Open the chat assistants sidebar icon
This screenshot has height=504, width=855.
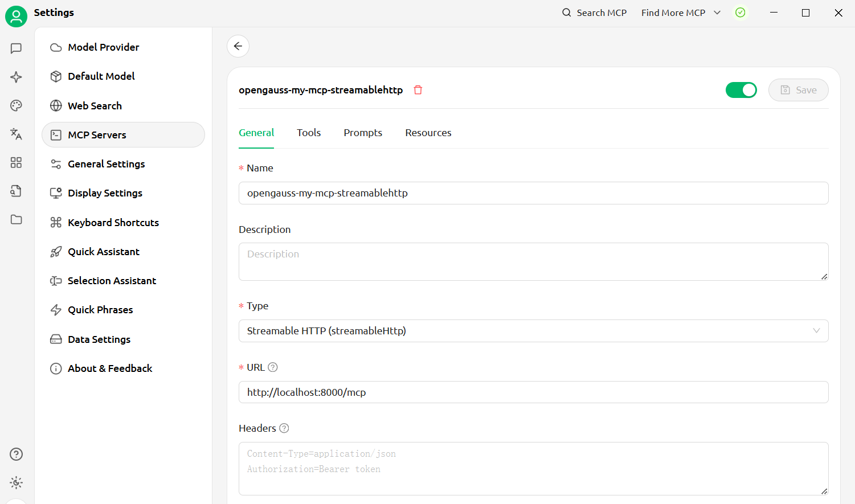tap(16, 48)
